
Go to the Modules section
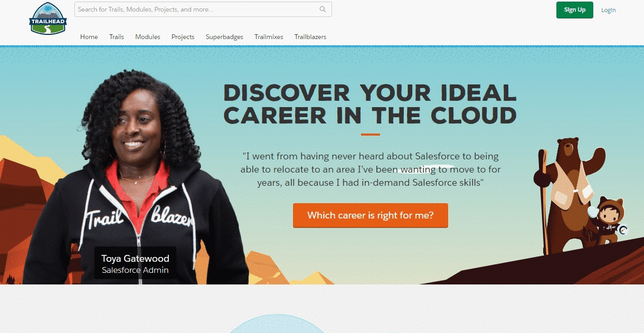(x=148, y=37)
